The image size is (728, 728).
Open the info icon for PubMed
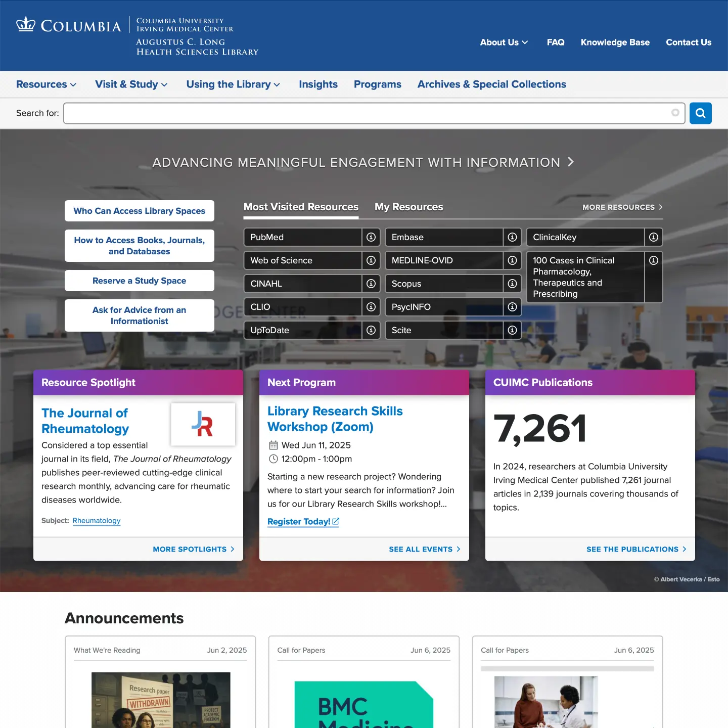(371, 237)
